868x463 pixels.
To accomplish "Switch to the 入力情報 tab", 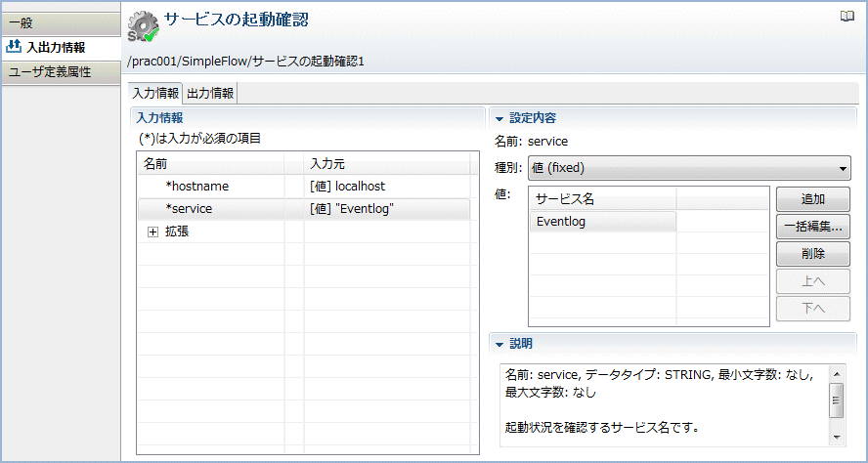I will (x=155, y=93).
